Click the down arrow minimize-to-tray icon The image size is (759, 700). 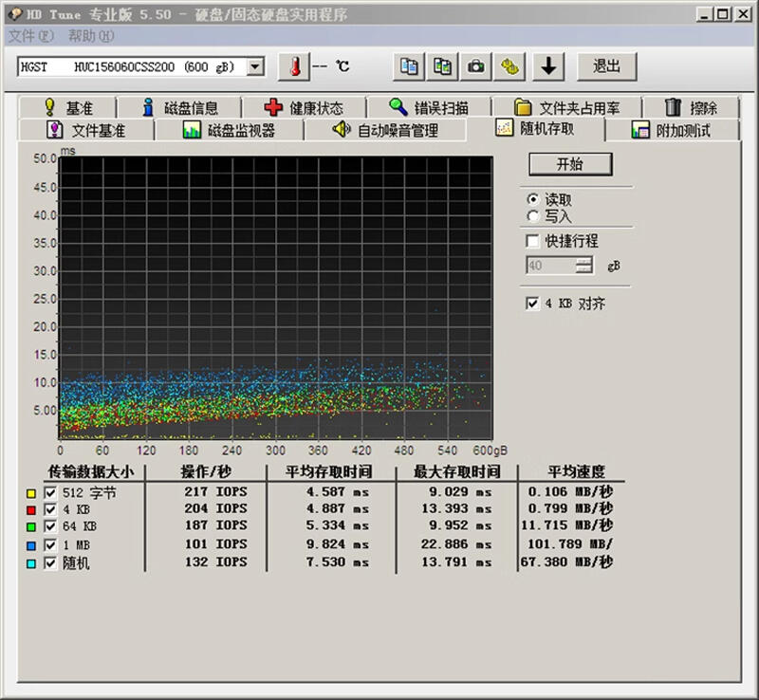(548, 66)
